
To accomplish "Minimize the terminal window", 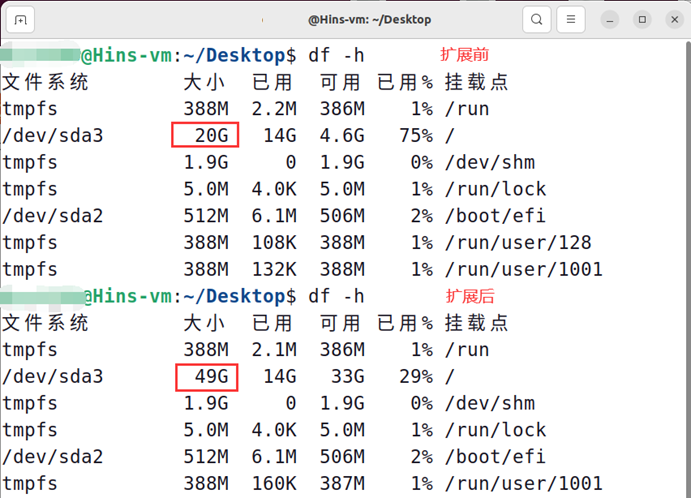I will pyautogui.click(x=610, y=20).
